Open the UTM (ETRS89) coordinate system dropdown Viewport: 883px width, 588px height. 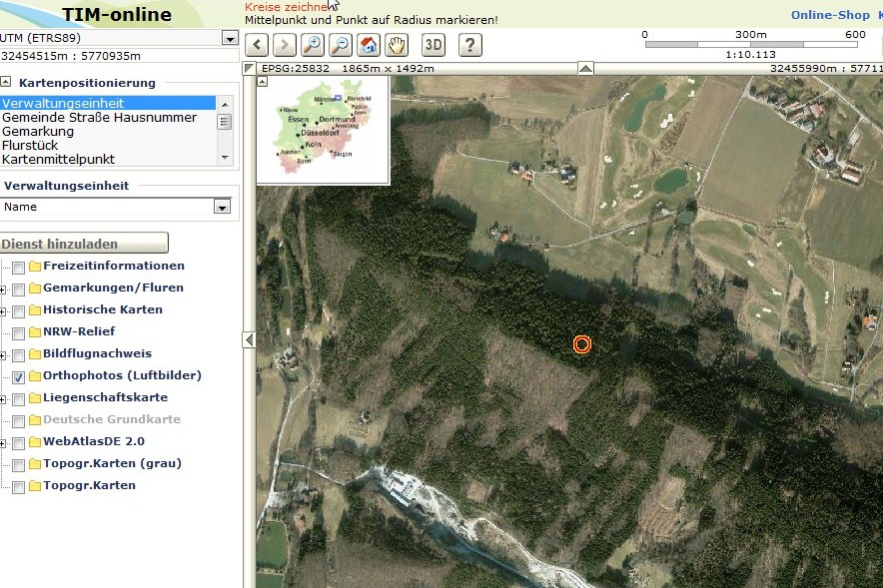230,38
